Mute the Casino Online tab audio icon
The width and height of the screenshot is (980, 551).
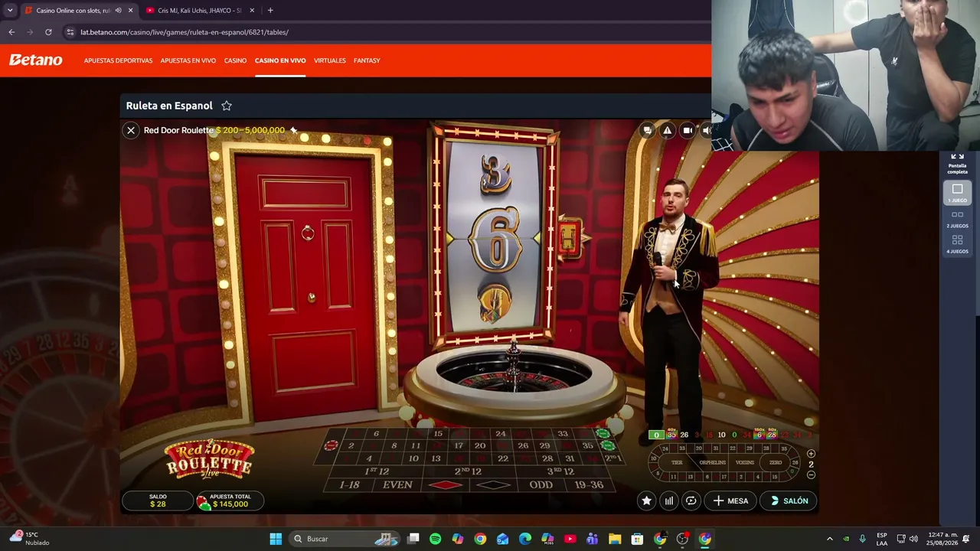(118, 11)
